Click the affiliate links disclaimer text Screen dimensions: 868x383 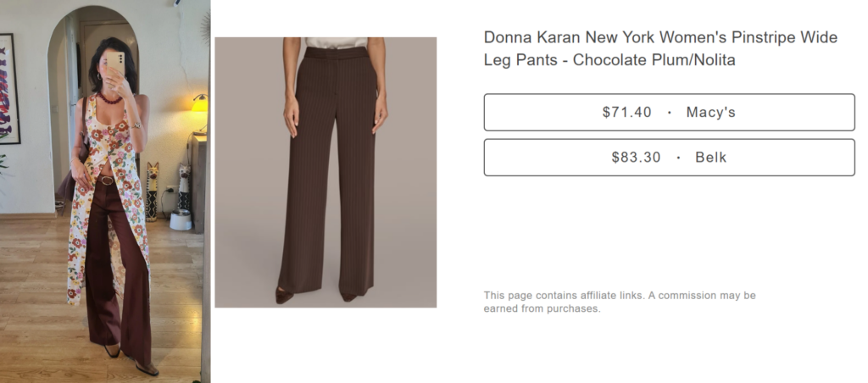(x=619, y=302)
